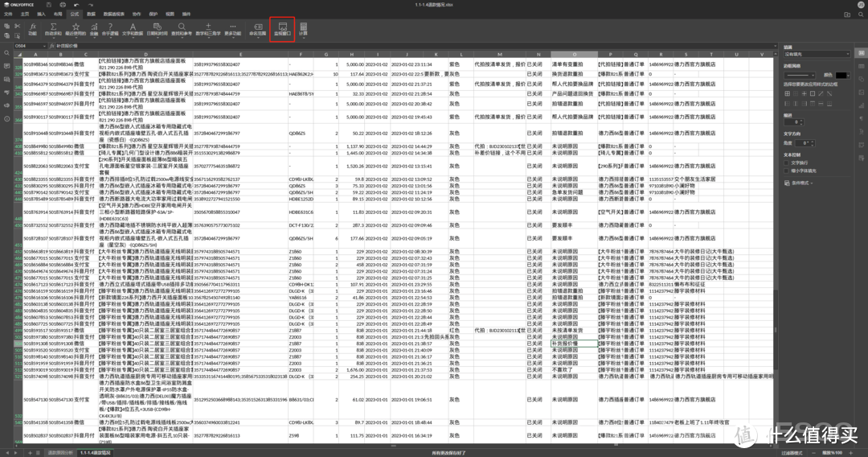Switch to the 协作 Collaboration tab
The image size is (868, 457).
point(136,14)
